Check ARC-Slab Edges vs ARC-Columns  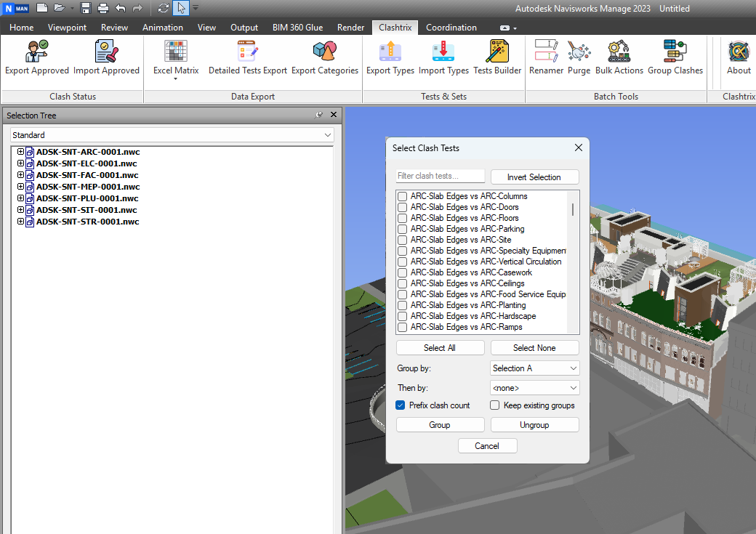click(402, 196)
